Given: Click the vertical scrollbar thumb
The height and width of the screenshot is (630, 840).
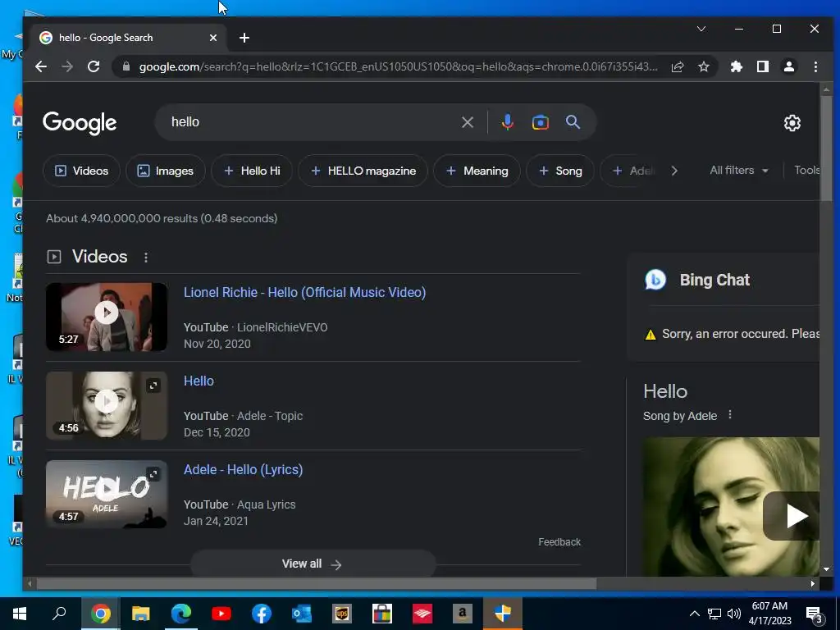Looking at the screenshot, I should pos(826,148).
